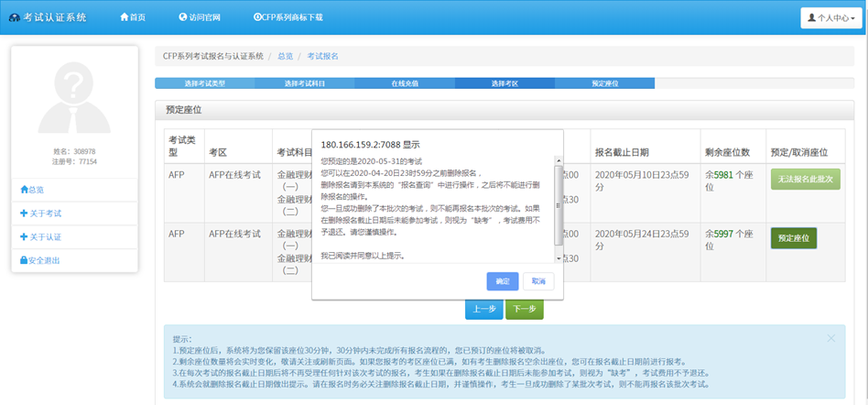868x405 pixels.
Task: Click the 2020年05月10日23点59分 deadline cell
Action: coord(645,192)
